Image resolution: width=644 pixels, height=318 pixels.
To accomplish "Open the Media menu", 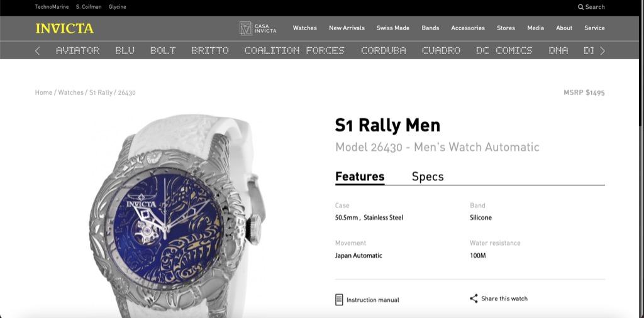I will (x=536, y=28).
